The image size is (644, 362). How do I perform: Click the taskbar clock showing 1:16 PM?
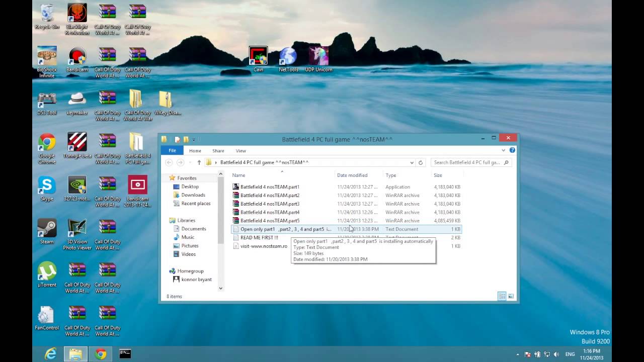(592, 354)
